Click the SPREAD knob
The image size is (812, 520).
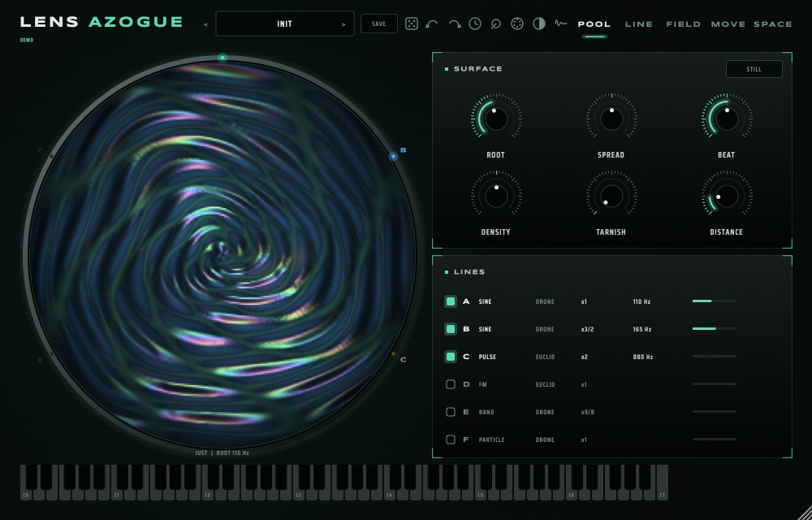point(611,119)
